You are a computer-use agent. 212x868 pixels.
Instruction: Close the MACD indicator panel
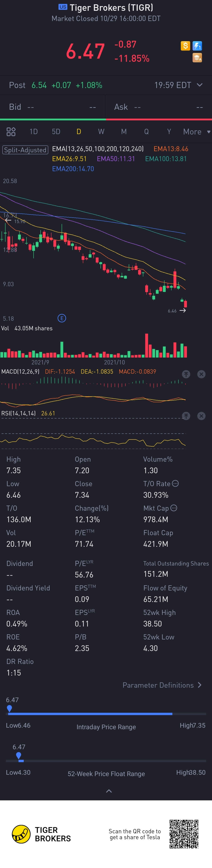coord(201,374)
